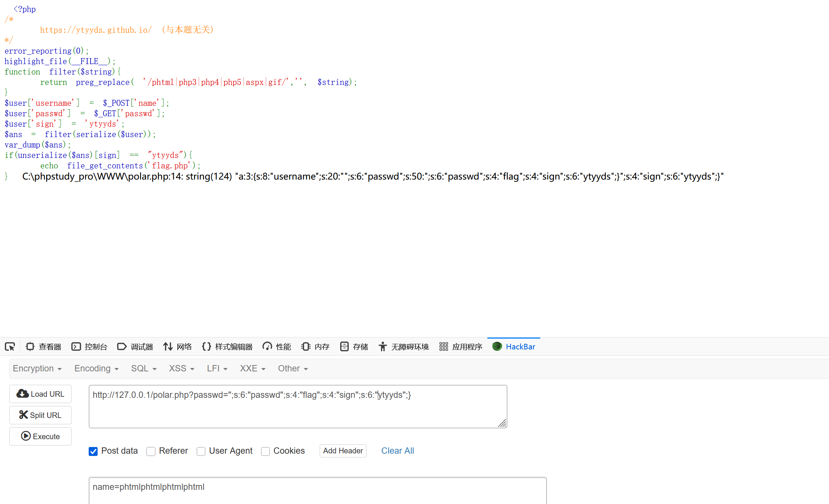Uncheck the Post data checkbox
Viewport: 829px width, 504px height.
click(93, 451)
